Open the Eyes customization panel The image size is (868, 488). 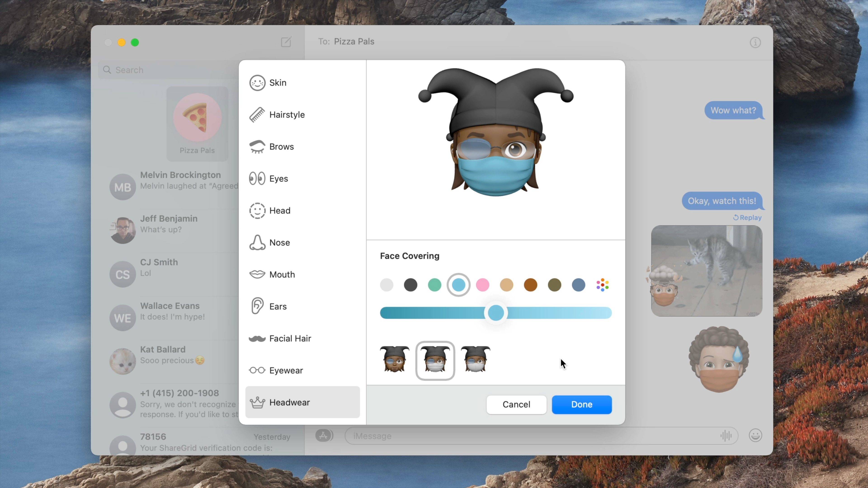click(278, 178)
